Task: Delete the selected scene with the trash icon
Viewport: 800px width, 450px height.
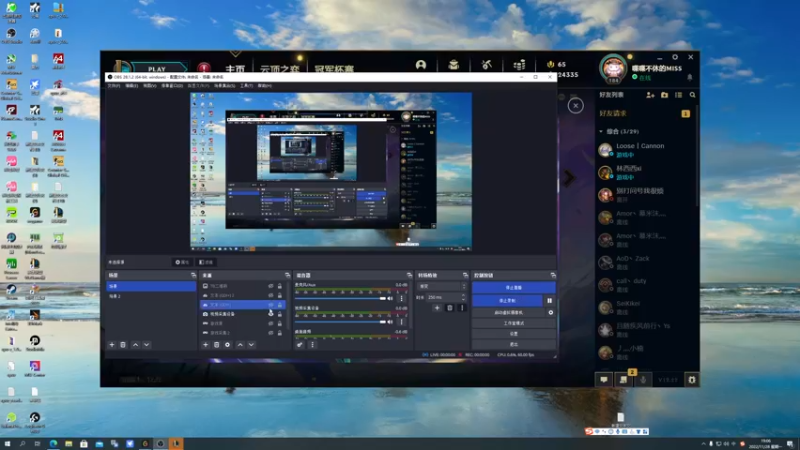Action: coord(123,345)
